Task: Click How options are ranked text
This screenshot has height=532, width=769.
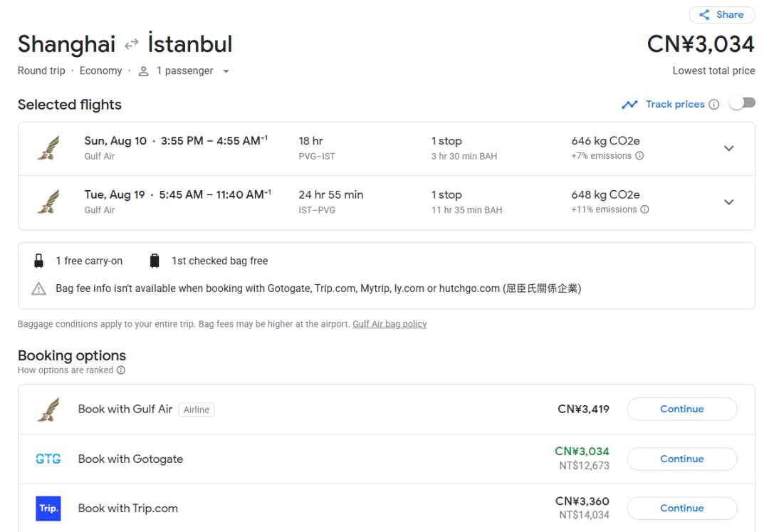Action: pyautogui.click(x=66, y=370)
